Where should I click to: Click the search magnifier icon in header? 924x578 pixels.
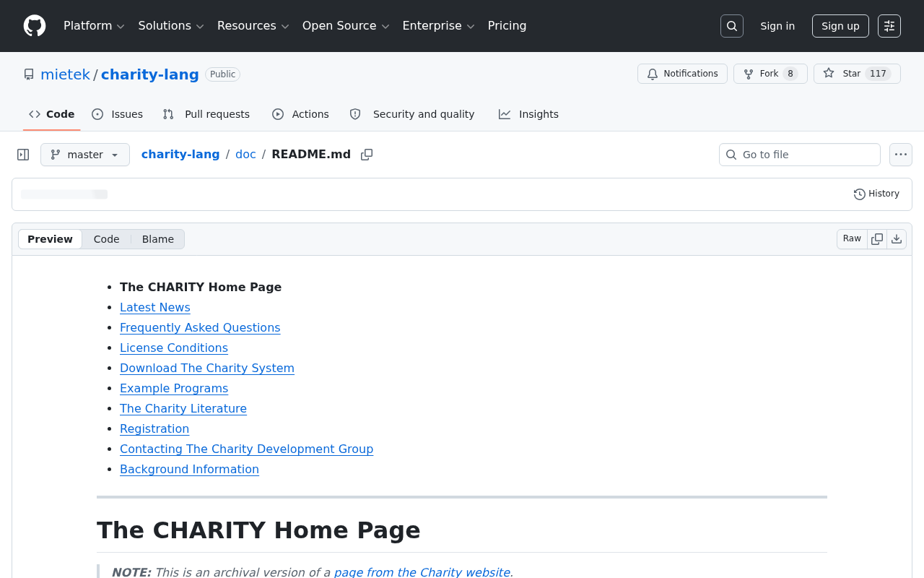click(x=732, y=26)
